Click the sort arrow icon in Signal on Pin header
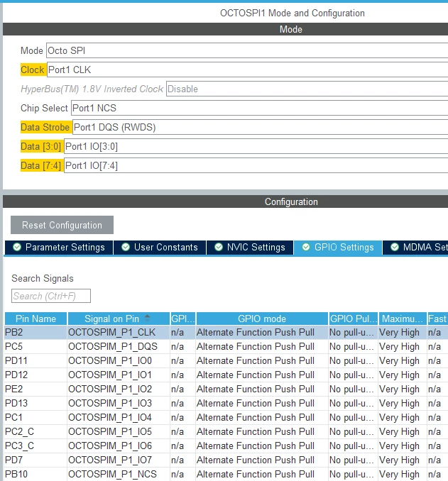Screen dimensions: 448x481 pos(147,318)
